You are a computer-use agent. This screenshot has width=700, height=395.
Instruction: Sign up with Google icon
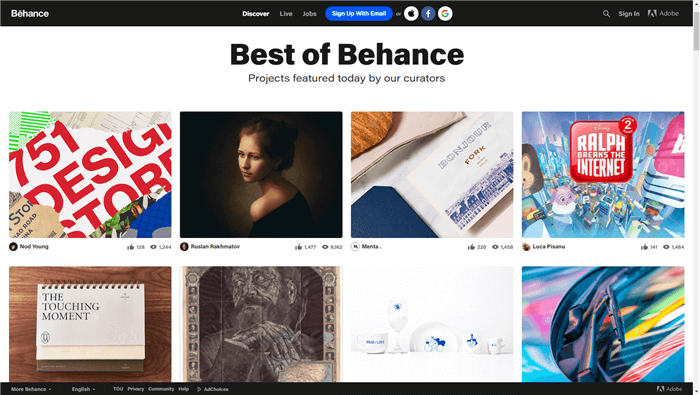coord(445,13)
